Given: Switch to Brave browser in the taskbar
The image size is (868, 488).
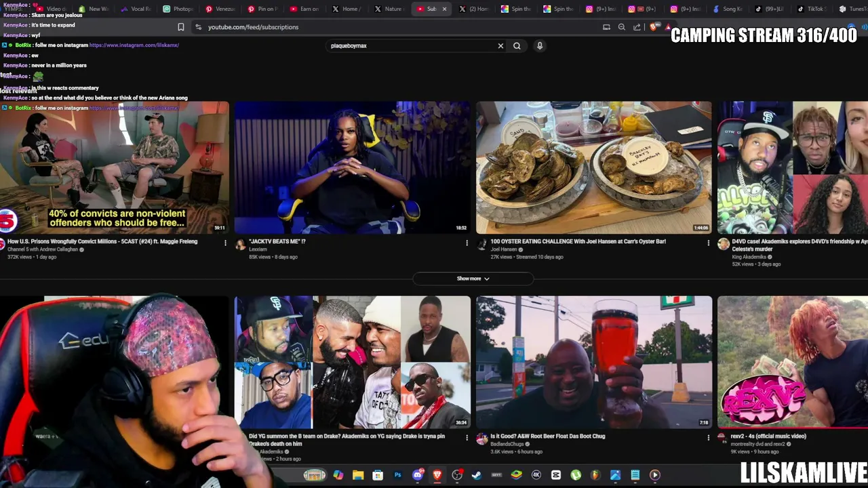Looking at the screenshot, I should click(437, 475).
